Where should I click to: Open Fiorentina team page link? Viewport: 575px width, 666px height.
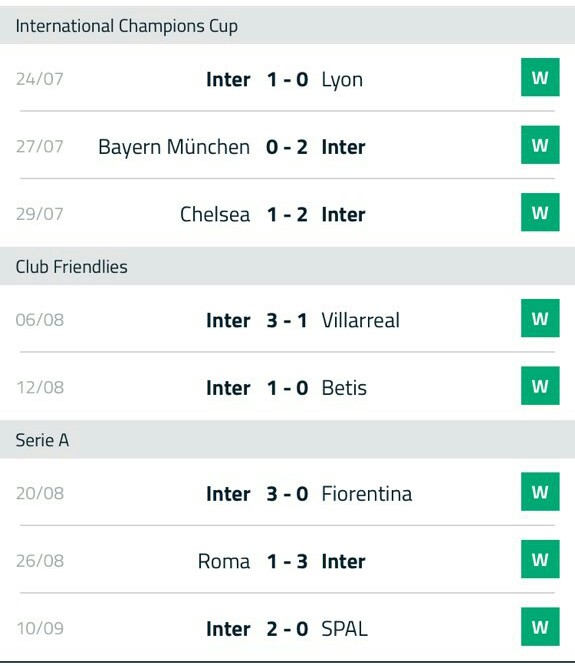(367, 494)
